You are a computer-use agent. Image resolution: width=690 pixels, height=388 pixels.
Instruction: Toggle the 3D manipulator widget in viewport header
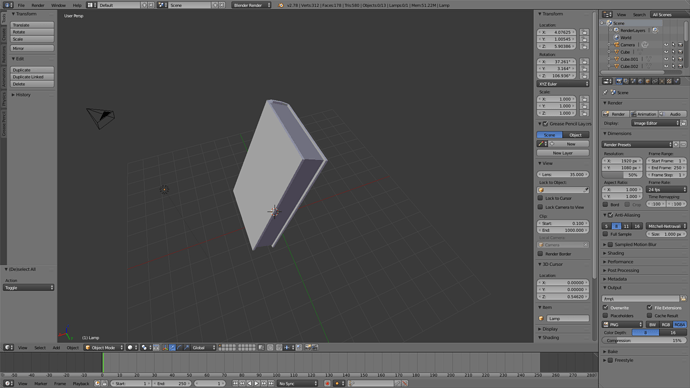pos(165,348)
